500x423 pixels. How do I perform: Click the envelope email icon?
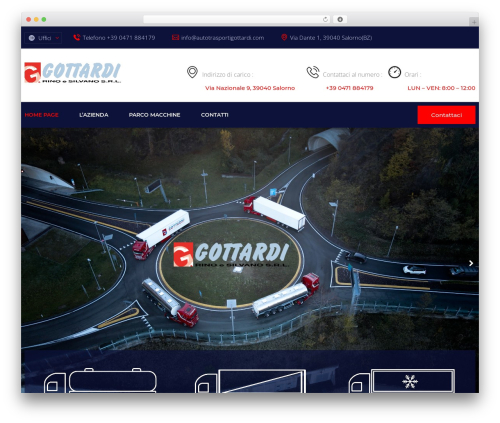coord(175,37)
